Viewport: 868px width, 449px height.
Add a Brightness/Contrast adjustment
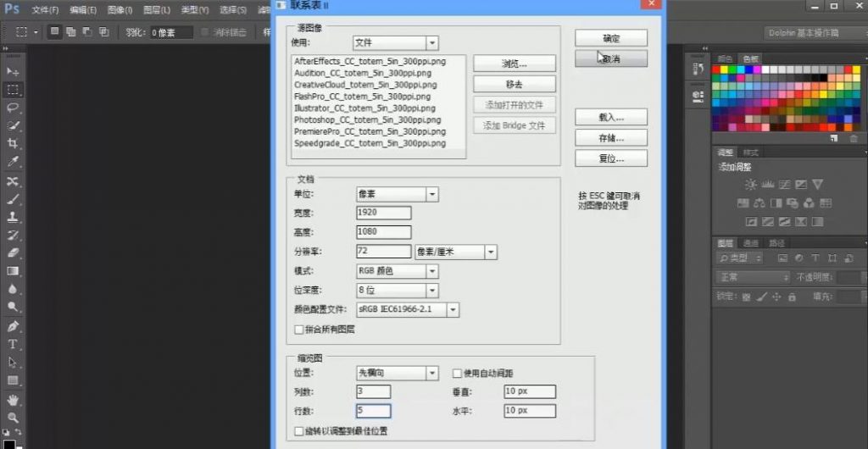coord(750,185)
